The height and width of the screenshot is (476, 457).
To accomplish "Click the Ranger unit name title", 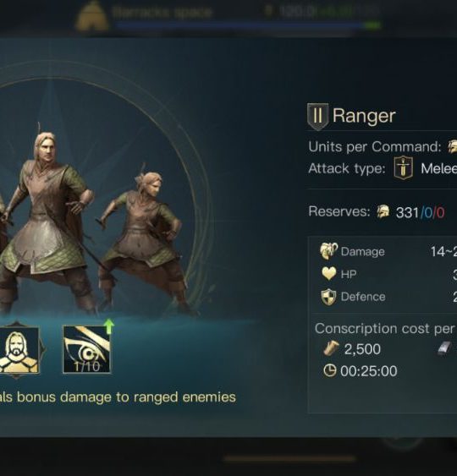I will (364, 116).
